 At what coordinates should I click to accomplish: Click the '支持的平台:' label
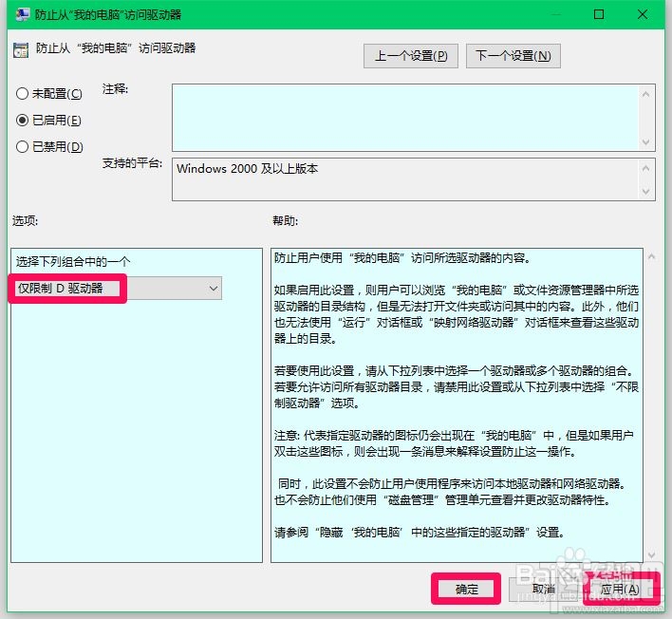[x=132, y=163]
